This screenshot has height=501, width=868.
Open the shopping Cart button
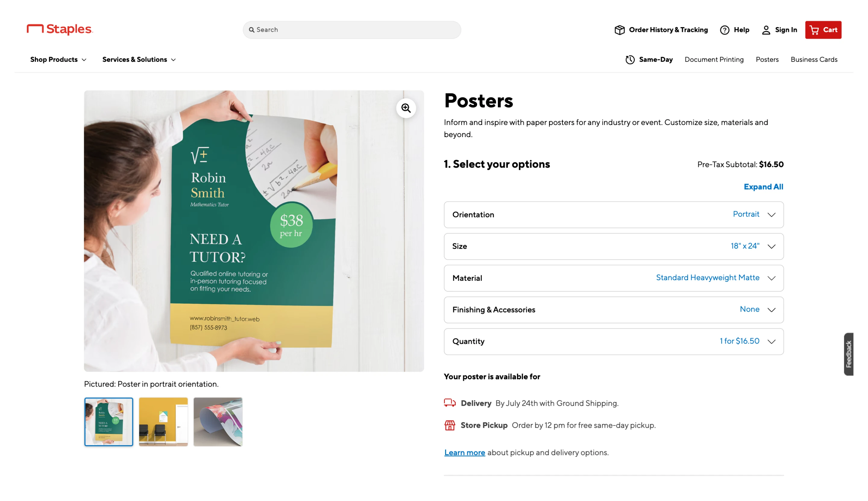[x=823, y=30]
